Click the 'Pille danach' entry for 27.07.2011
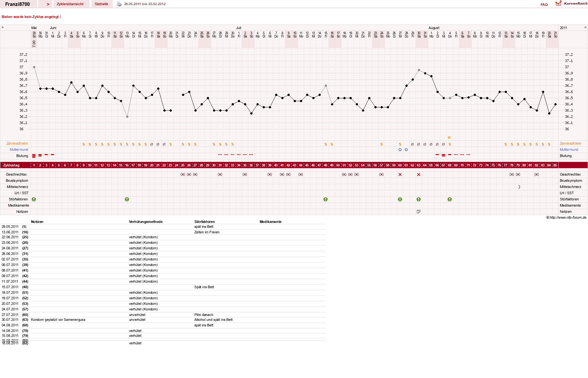Screen dimensions: 588x378 click(204, 315)
